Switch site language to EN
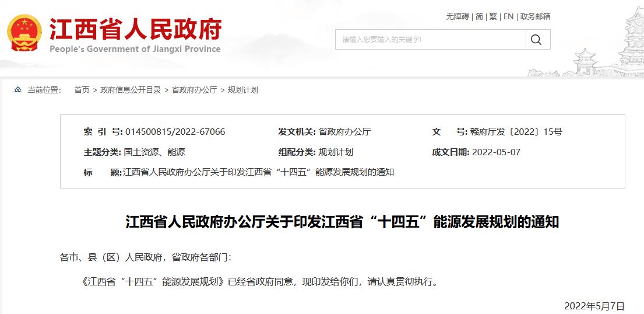This screenshot has height=314, width=644. coord(508,16)
